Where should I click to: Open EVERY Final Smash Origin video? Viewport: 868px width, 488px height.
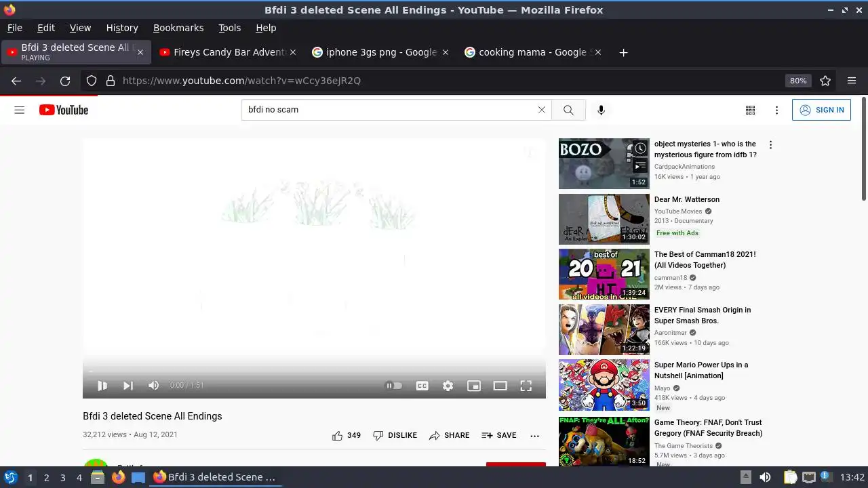[x=703, y=315]
